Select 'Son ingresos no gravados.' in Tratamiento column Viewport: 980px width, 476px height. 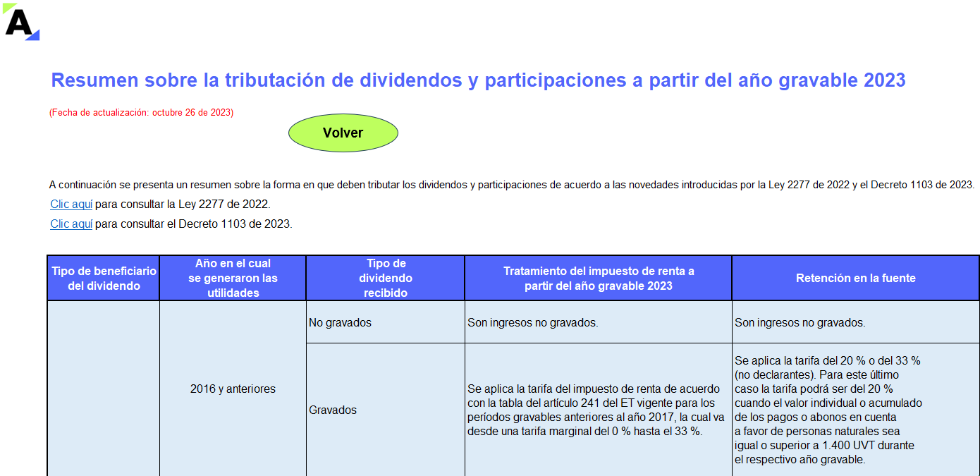(x=599, y=322)
